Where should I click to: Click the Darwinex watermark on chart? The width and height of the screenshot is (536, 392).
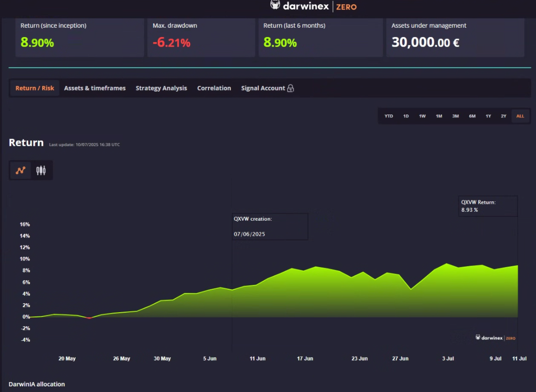pos(495,338)
